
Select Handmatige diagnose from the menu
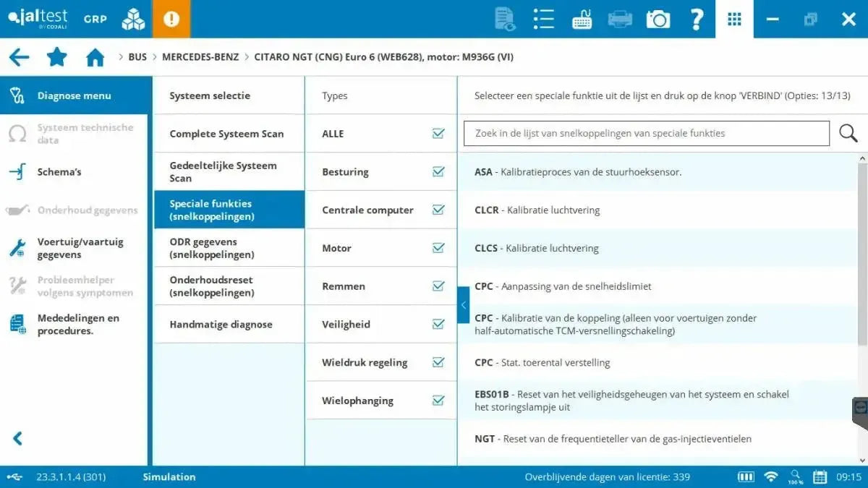point(221,324)
